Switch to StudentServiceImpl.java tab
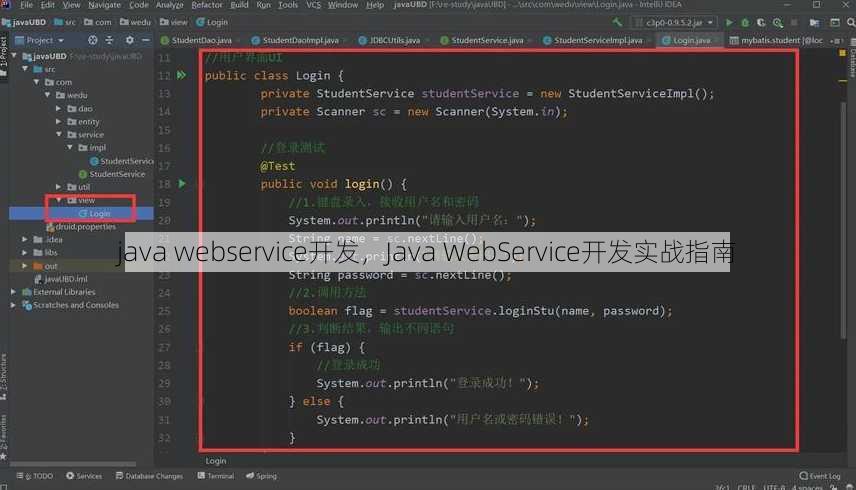Screen dimensions: 856x490 pyautogui.click(x=597, y=40)
